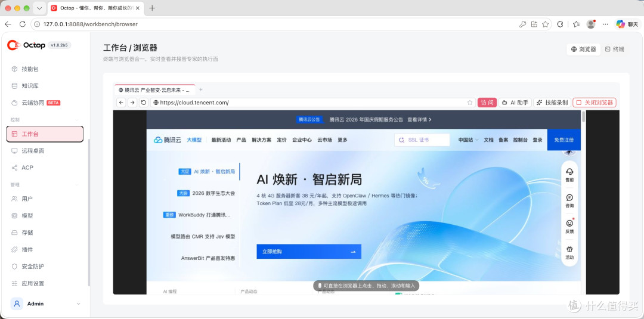Click 免费注册 button
Image resolution: width=644 pixels, height=319 pixels.
pyautogui.click(x=564, y=140)
